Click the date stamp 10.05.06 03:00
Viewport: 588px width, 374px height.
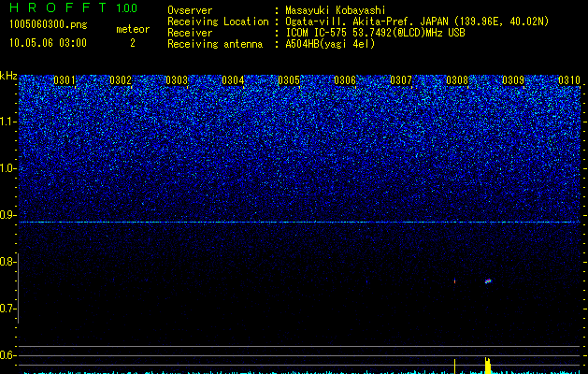tap(48, 43)
